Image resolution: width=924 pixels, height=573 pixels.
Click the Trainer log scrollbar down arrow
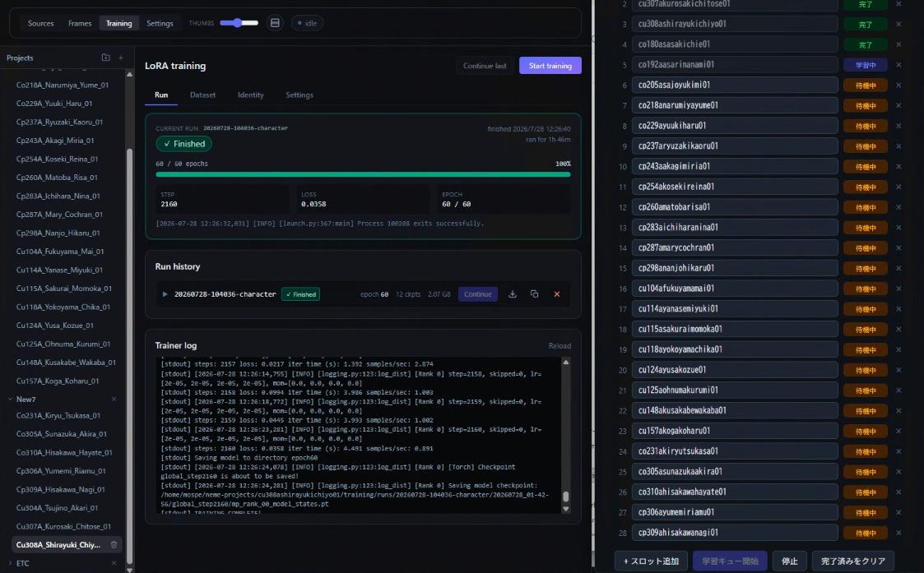coord(566,509)
